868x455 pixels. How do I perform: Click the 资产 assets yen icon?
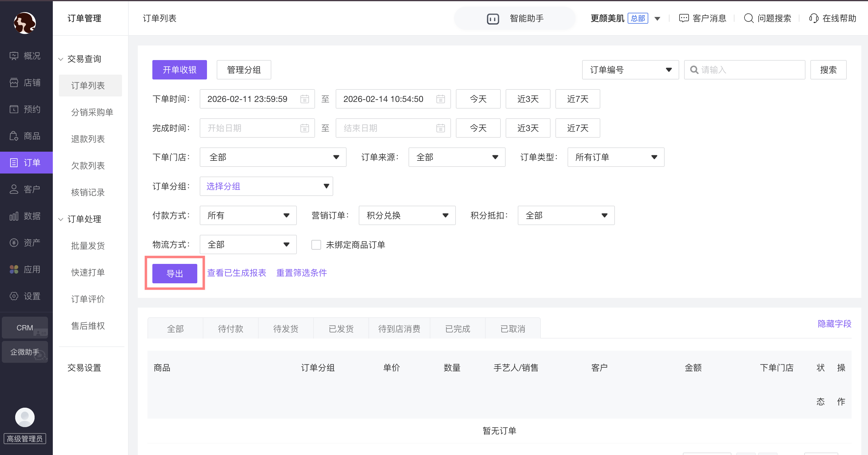click(x=14, y=242)
